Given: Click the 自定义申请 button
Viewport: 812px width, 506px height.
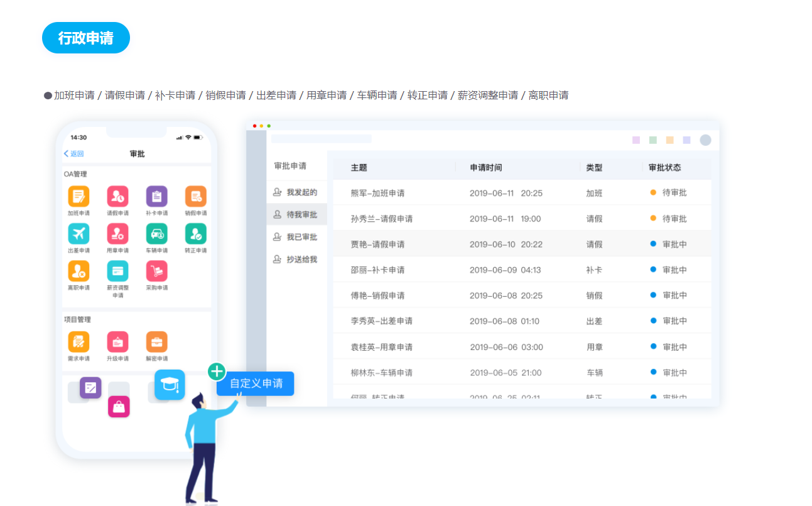Looking at the screenshot, I should click(256, 383).
